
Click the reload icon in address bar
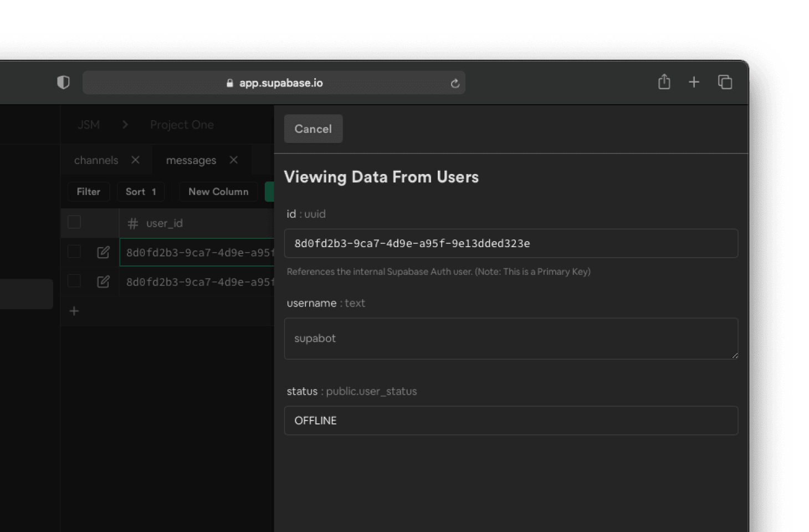454,83
